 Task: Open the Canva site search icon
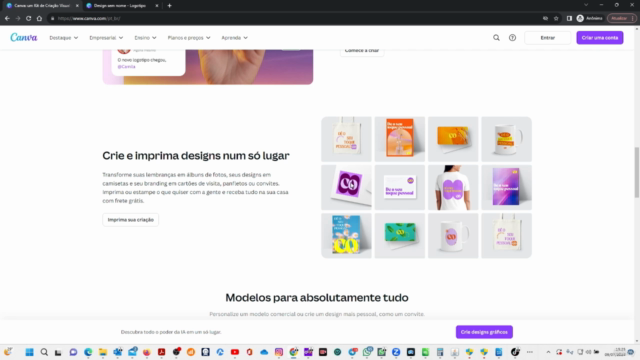point(496,38)
